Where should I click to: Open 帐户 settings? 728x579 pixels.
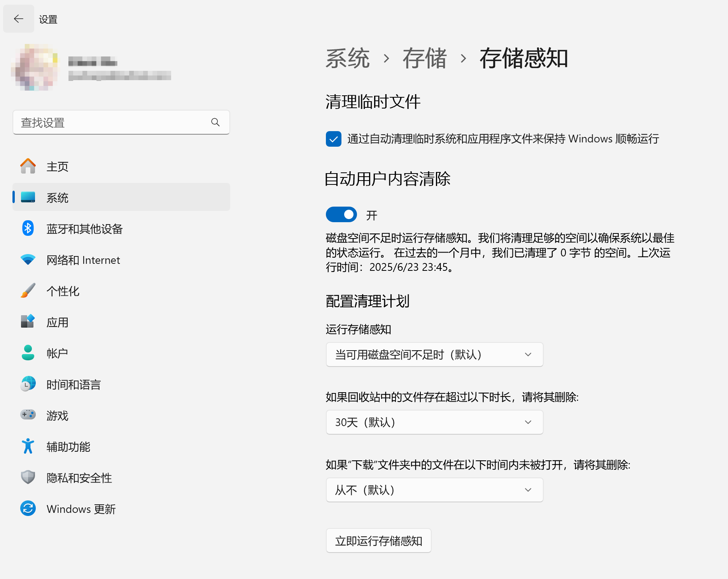tap(121, 353)
